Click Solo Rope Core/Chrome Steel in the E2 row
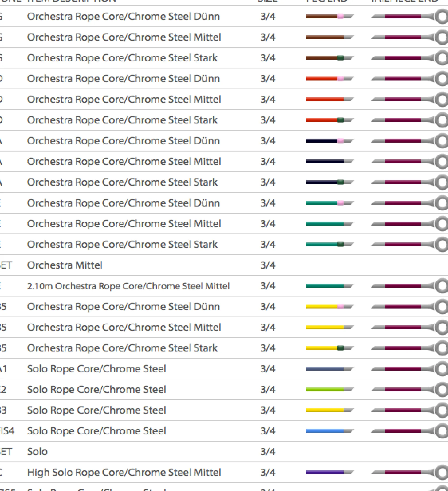Screen dimensions: 448x491 coord(97,389)
